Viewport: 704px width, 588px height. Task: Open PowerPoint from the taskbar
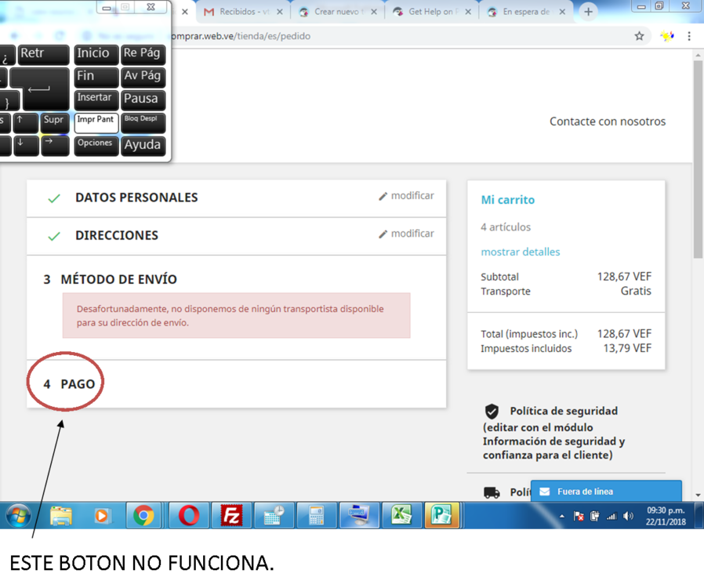point(441,516)
